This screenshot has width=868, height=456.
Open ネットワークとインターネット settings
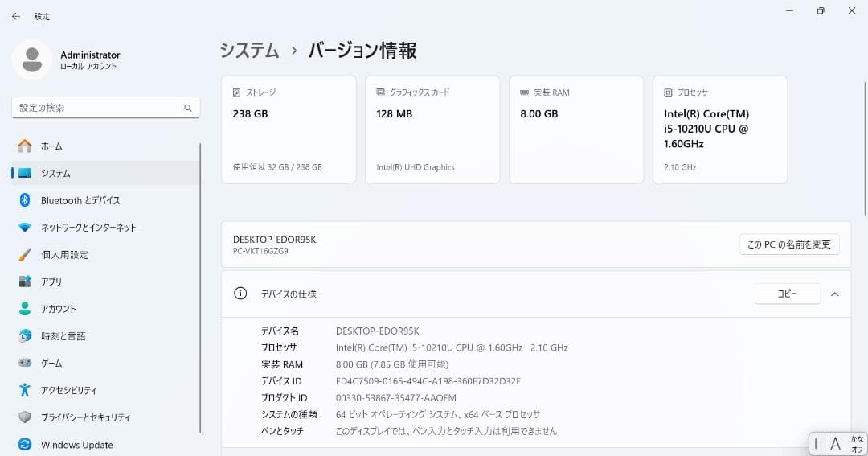pos(106,227)
